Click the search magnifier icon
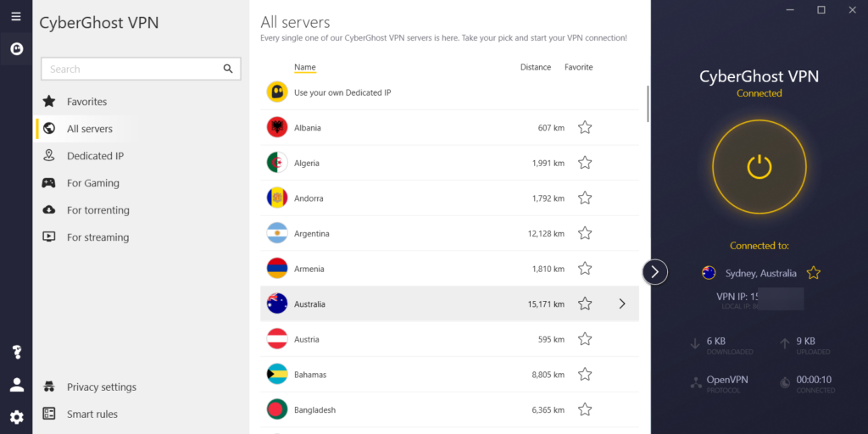Viewport: 868px width, 434px height. pyautogui.click(x=228, y=69)
